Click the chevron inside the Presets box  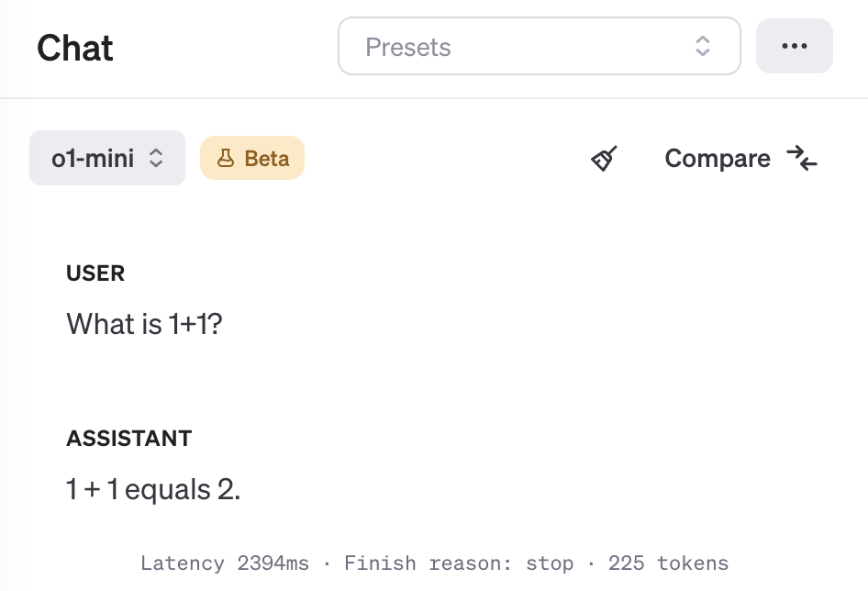point(702,46)
